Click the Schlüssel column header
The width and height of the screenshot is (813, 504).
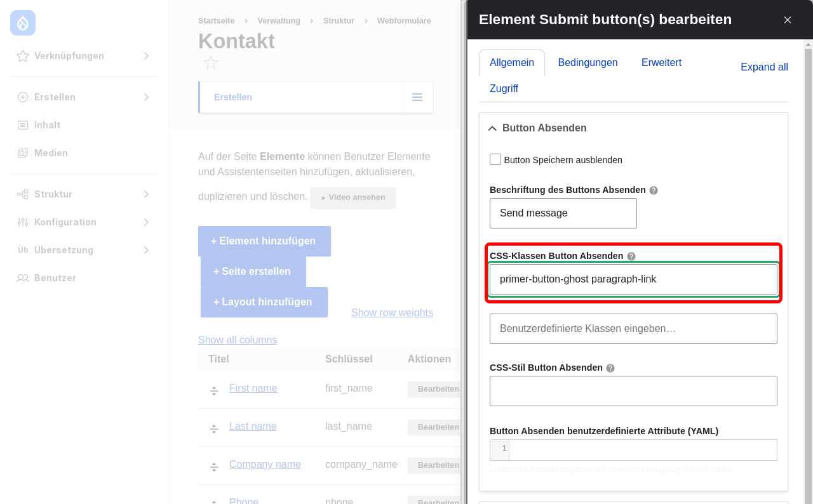point(349,359)
